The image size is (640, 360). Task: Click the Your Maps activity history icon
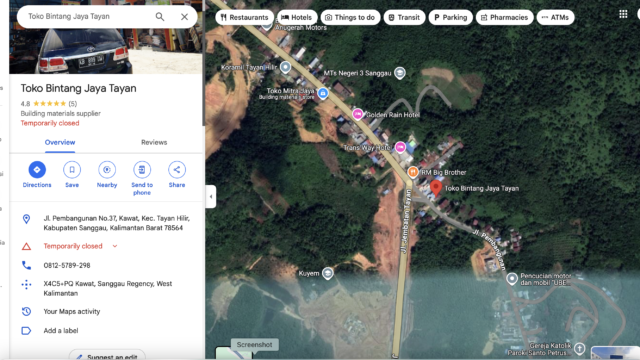pyautogui.click(x=27, y=311)
